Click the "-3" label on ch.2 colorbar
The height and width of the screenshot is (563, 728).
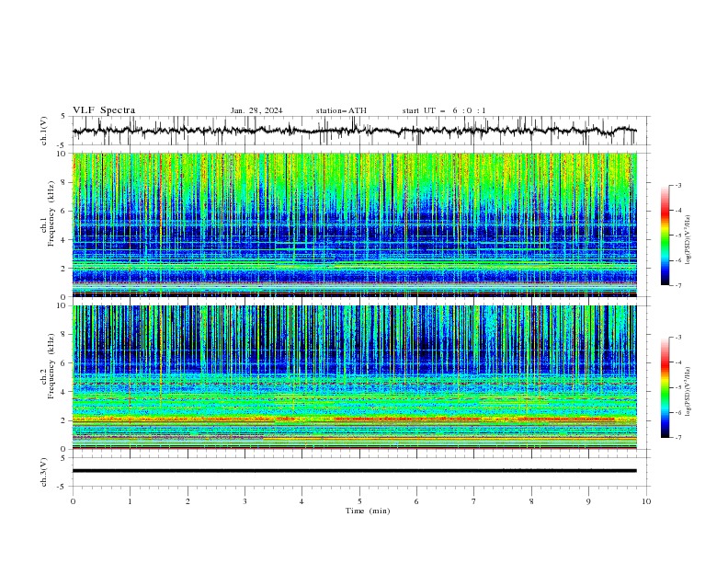(678, 338)
